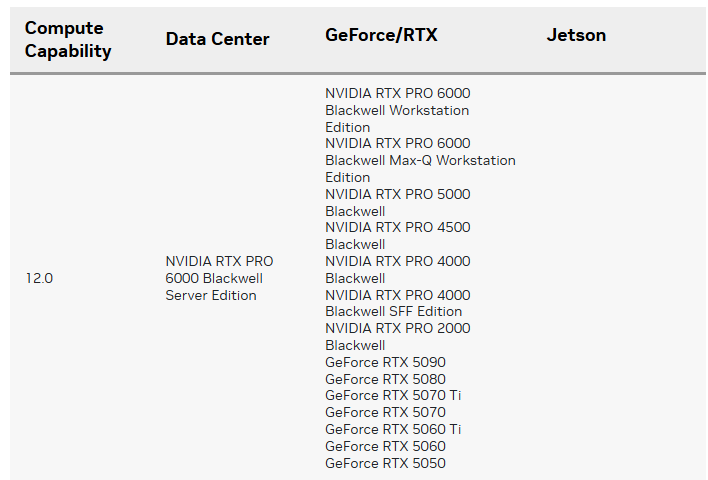The height and width of the screenshot is (480, 708).
Task: Click the GeForce/RTX column header
Action: tap(381, 35)
